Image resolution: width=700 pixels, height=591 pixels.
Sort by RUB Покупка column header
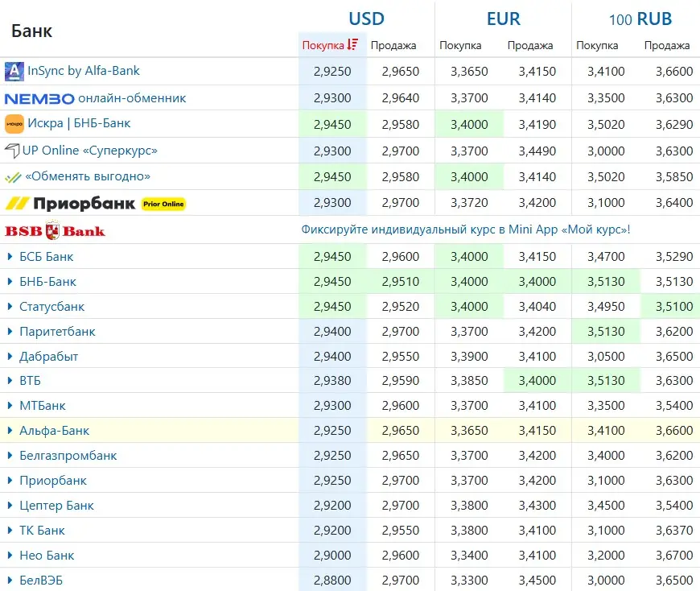point(597,45)
